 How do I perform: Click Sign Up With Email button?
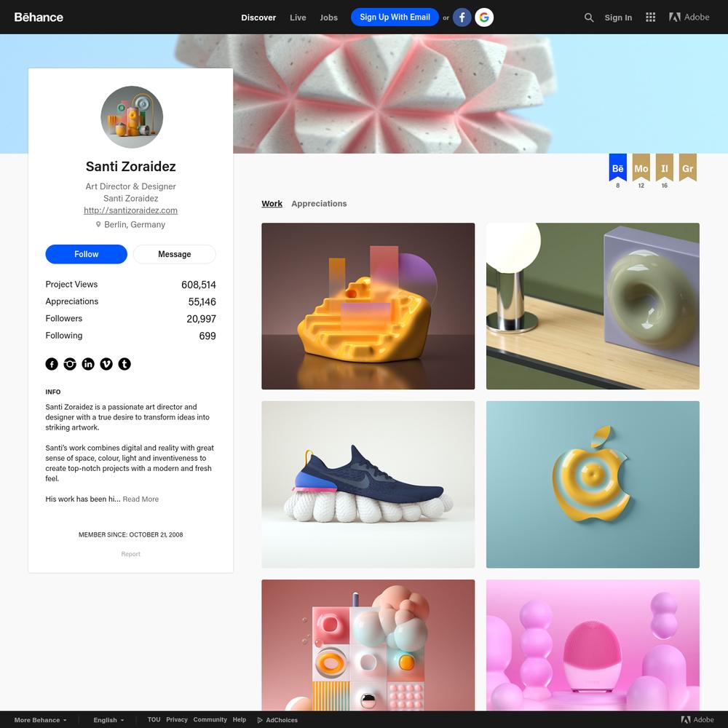tap(395, 17)
